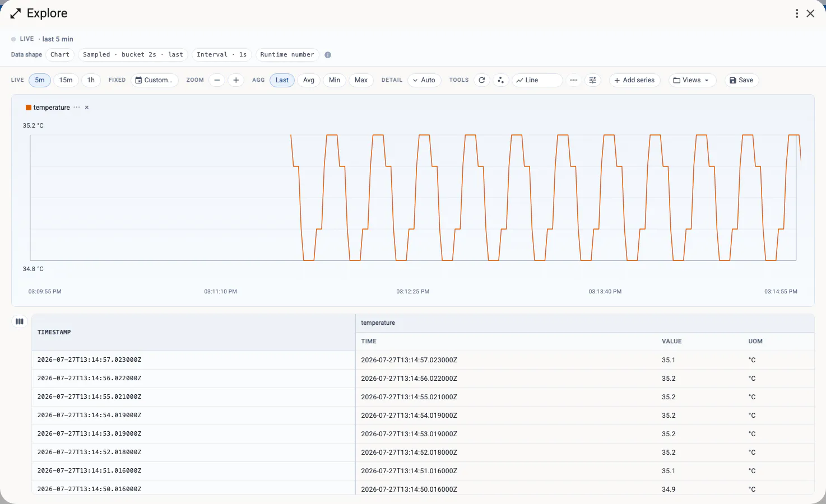The image size is (826, 504).
Task: Click the 03:13:40 PM axis label
Action: point(605,292)
